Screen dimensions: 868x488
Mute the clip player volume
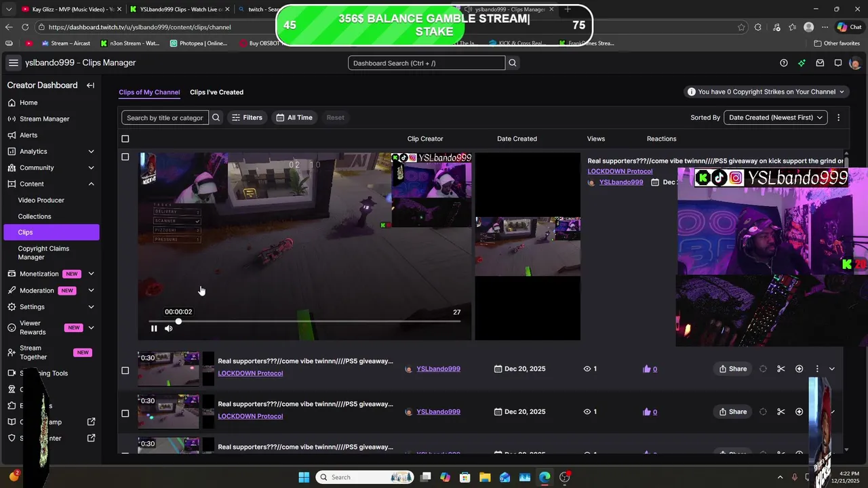(x=169, y=328)
